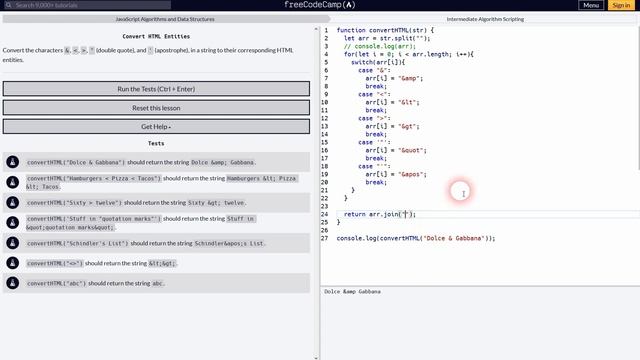Click console output Dolce &amp Gabbana

[x=352, y=291]
